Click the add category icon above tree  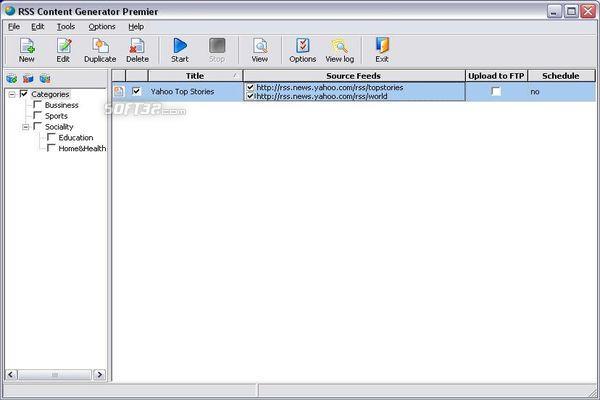coord(11,79)
